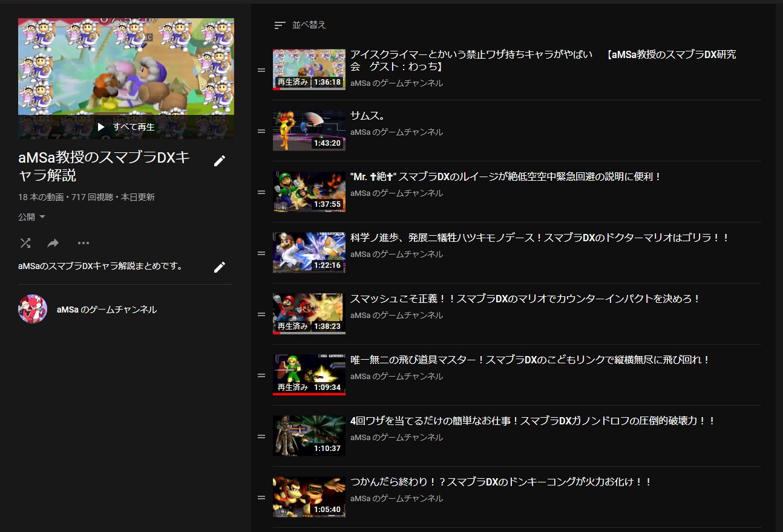Screen dimensions: 783x532
Task: Click the ドンキーコング thumbnail (1:05:40)
Action: point(309,497)
